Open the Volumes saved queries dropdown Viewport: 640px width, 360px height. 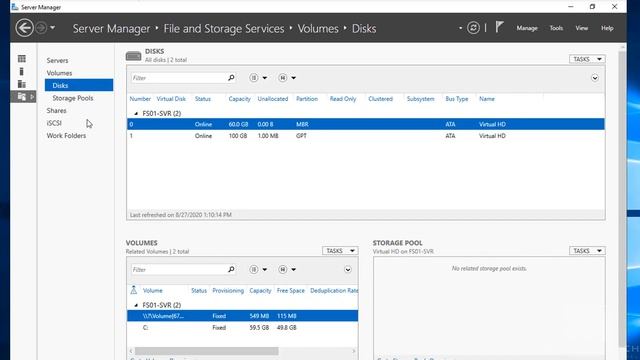coord(287,269)
